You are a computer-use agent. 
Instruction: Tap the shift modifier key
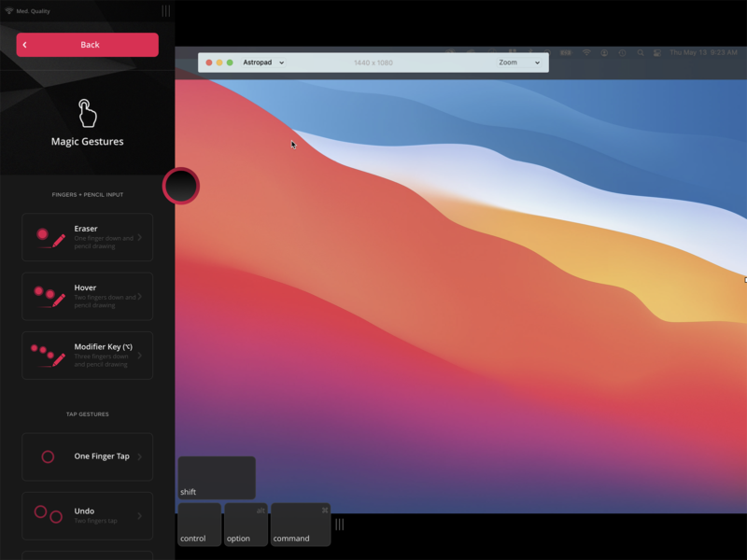tap(217, 478)
